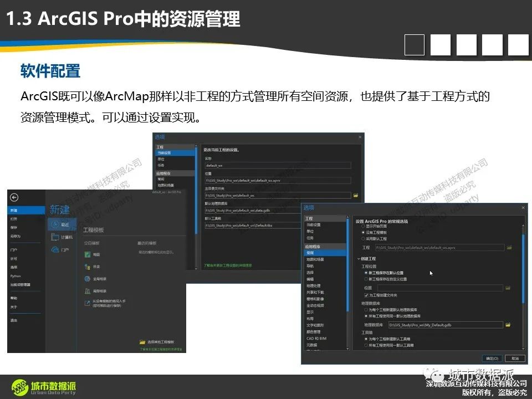Viewport: 532px width, 399px height.
Task: Click 退出 in backstage left menu
Action: [14, 320]
